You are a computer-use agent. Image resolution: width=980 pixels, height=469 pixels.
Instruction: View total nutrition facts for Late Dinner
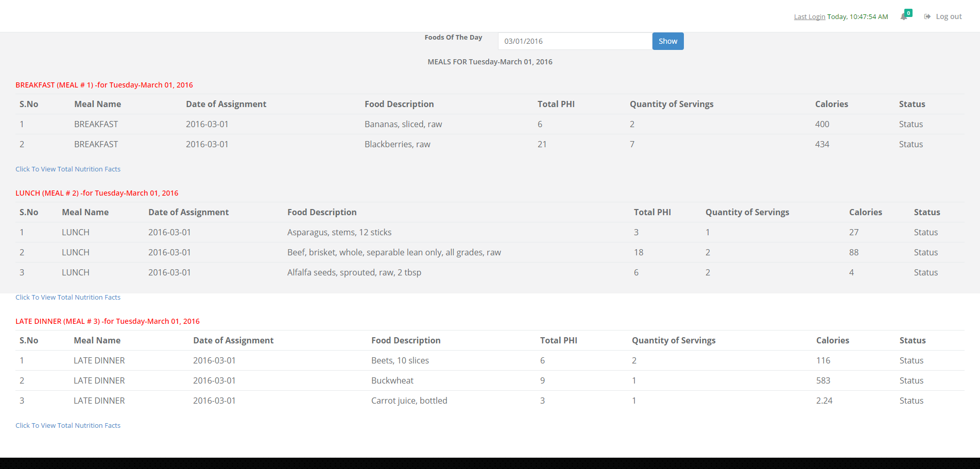point(68,425)
